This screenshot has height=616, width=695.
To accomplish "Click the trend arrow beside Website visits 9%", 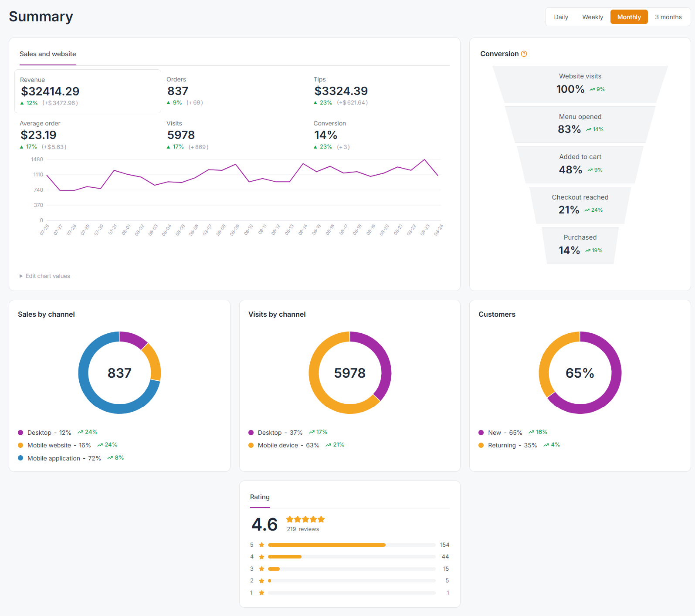I will [592, 90].
